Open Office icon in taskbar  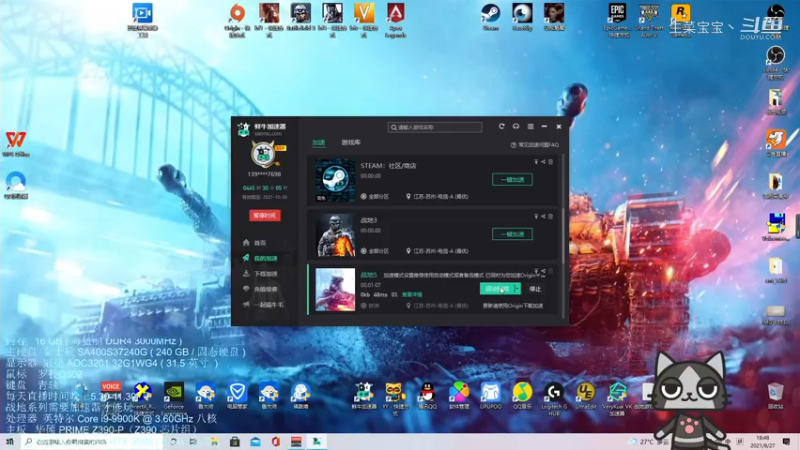pos(276,441)
